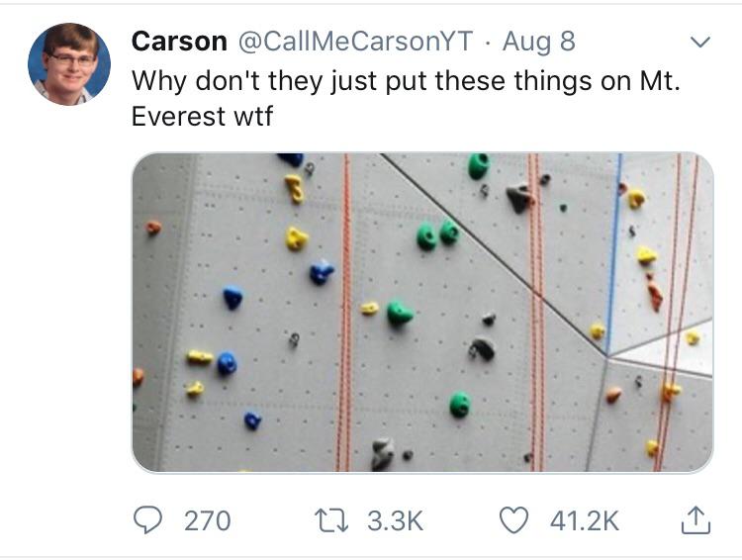Open Carson's profile picture avatar

69,63
